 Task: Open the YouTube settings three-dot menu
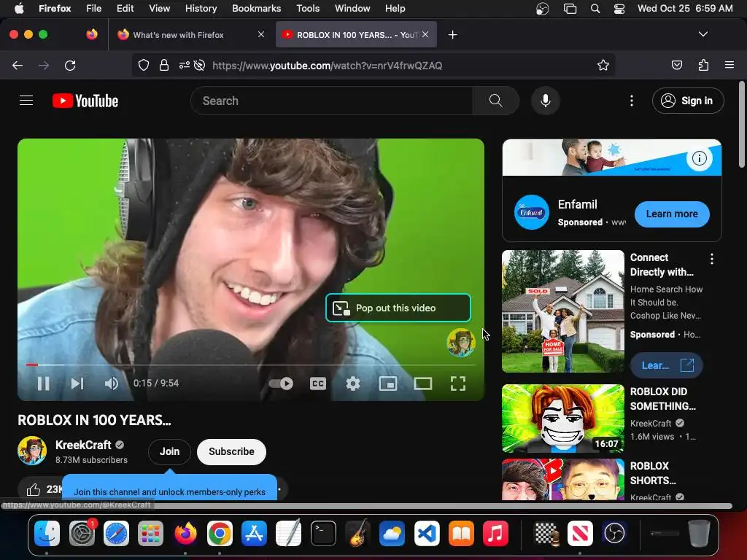click(x=632, y=101)
